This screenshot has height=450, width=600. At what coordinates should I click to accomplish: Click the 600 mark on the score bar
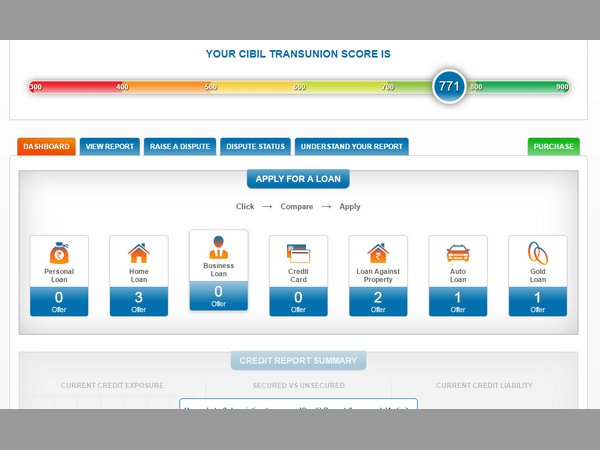pos(299,87)
